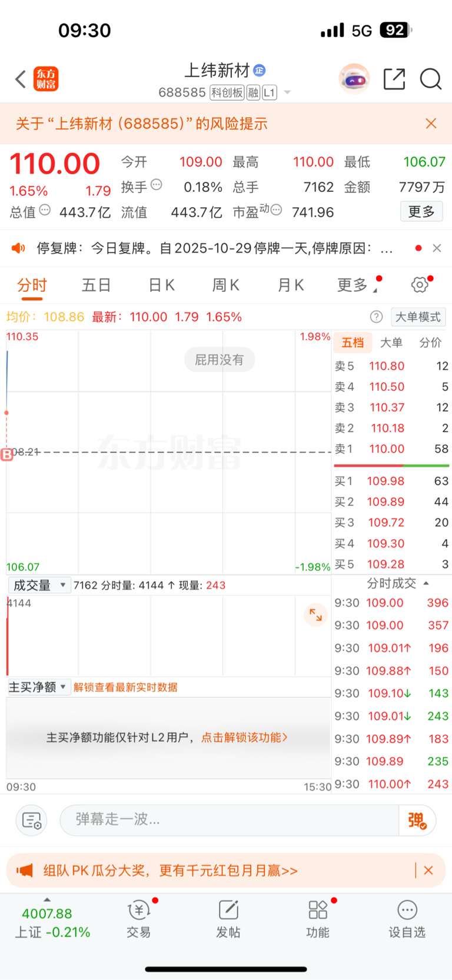The width and height of the screenshot is (452, 980).
Task: Tap the 科创板 tag
Action: coord(227,92)
